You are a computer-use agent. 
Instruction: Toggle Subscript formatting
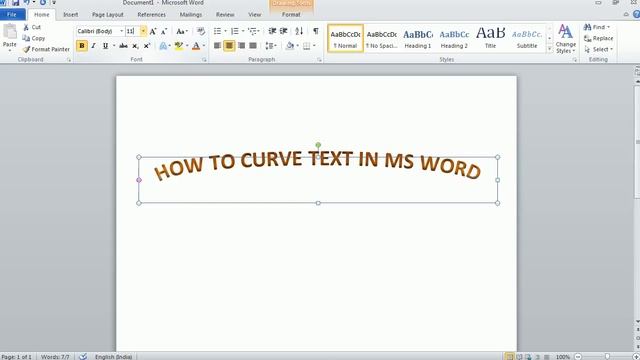[135, 46]
